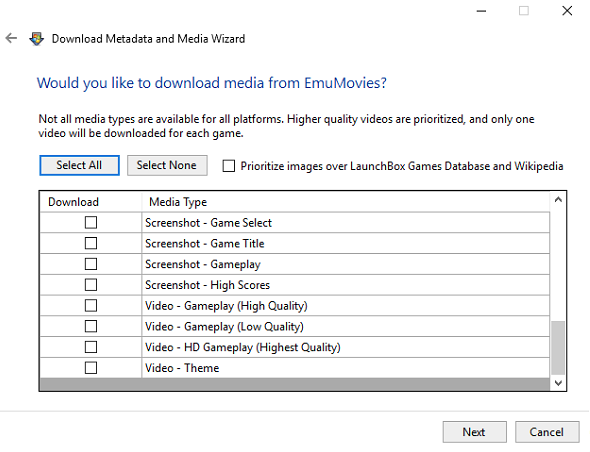
Task: Toggle Prioritize images over LaunchBox Games Database
Action: [228, 166]
